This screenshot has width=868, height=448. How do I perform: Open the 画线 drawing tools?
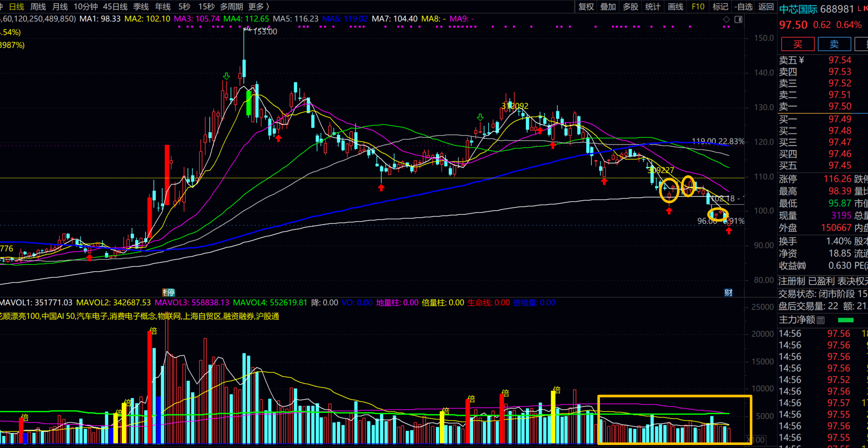coord(675,6)
